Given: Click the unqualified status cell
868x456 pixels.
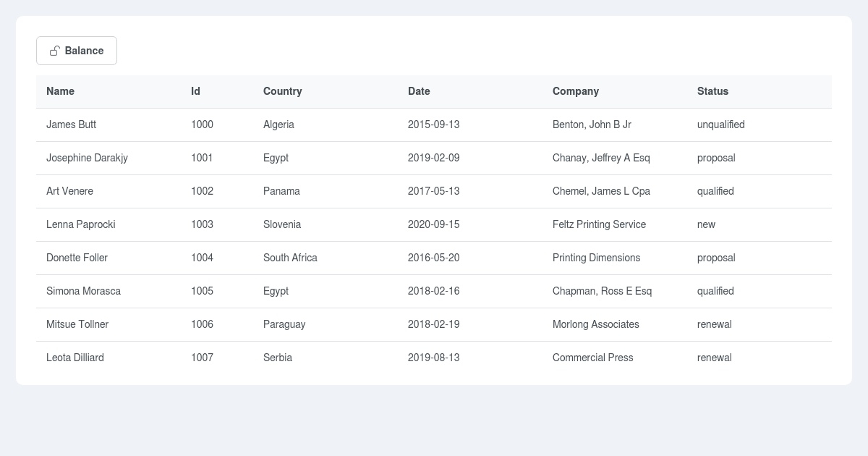Looking at the screenshot, I should 720,124.
